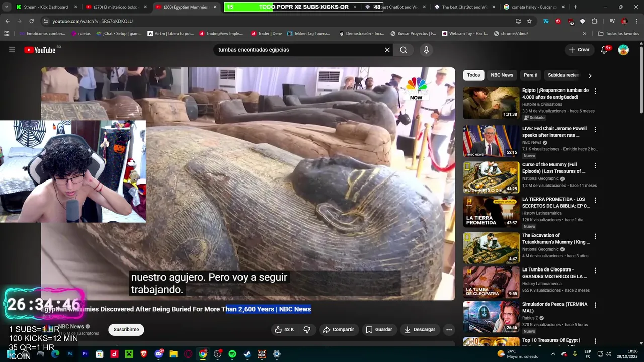Screen dimensions: 644x362
Task: Reload the page in Chrome
Action: 31,21
